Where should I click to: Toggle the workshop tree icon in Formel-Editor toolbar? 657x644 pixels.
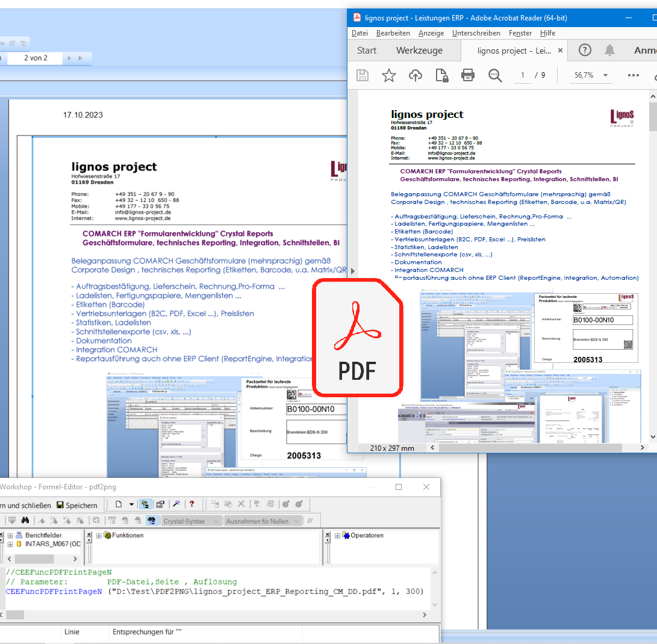tap(145, 504)
